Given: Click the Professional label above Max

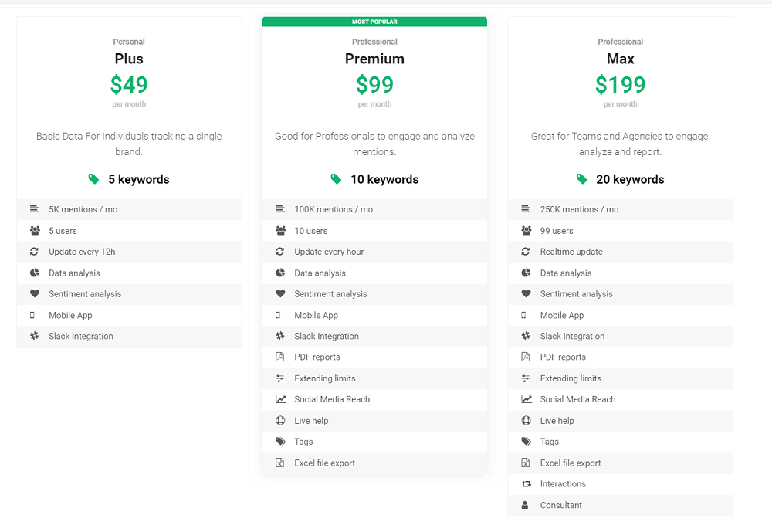Looking at the screenshot, I should point(621,42).
